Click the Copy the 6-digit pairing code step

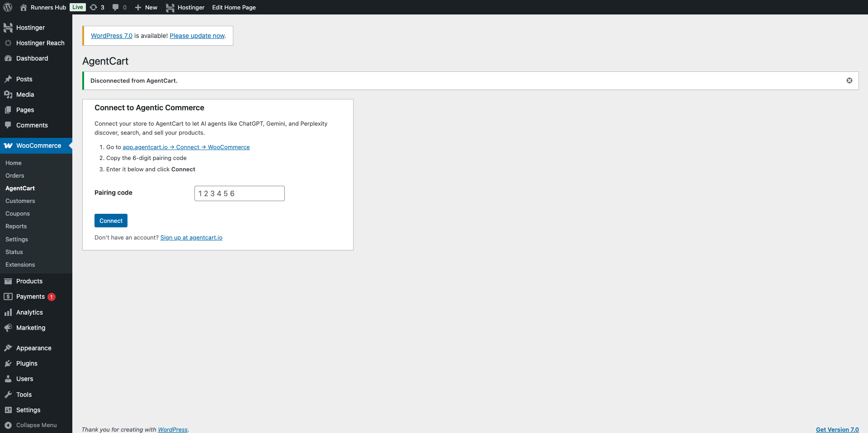pos(146,158)
